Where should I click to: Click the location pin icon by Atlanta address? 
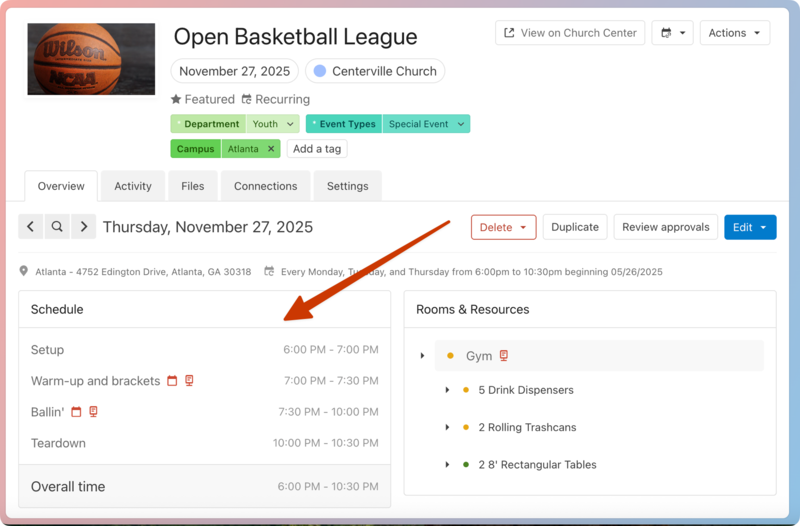tap(23, 271)
